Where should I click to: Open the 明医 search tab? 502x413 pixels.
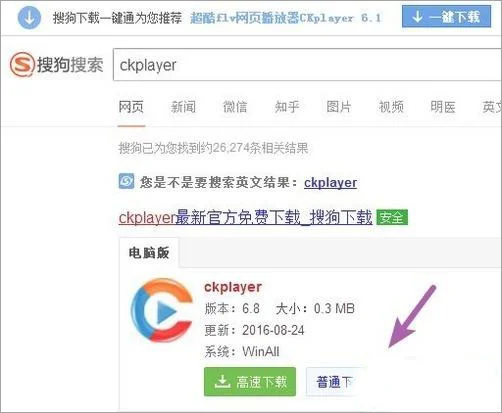coord(443,107)
